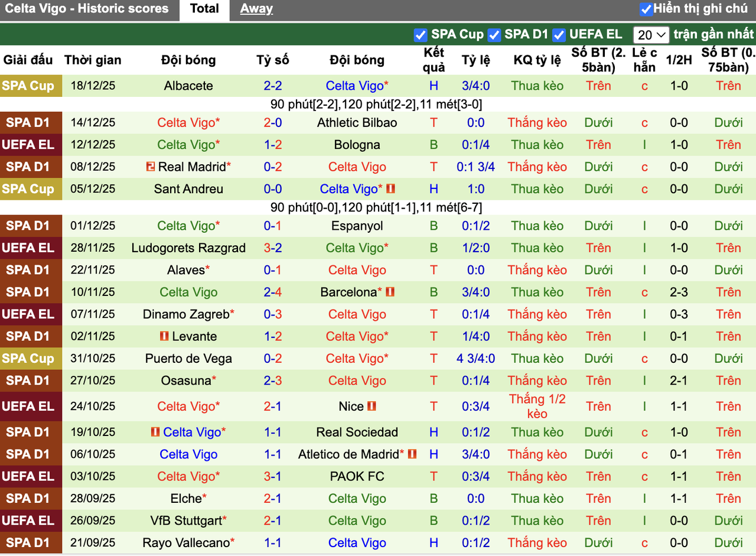Click the KQ tỷ lệ column header
The image size is (756, 556).
(537, 60)
